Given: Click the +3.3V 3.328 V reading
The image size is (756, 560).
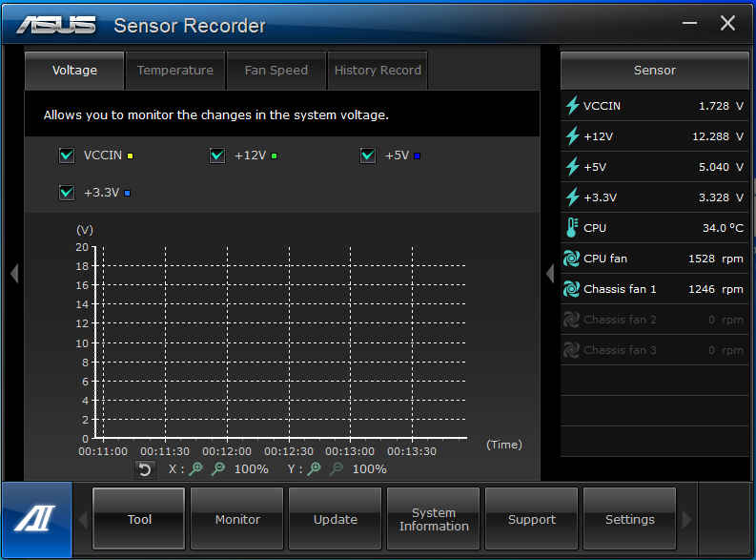Looking at the screenshot, I should [x=721, y=197].
